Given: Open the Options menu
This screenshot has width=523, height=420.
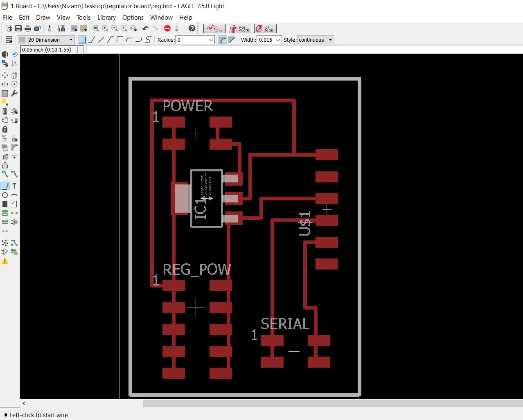Looking at the screenshot, I should click(133, 18).
